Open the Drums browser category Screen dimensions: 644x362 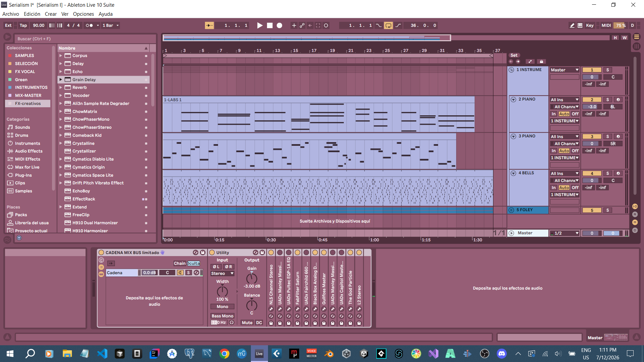point(21,135)
